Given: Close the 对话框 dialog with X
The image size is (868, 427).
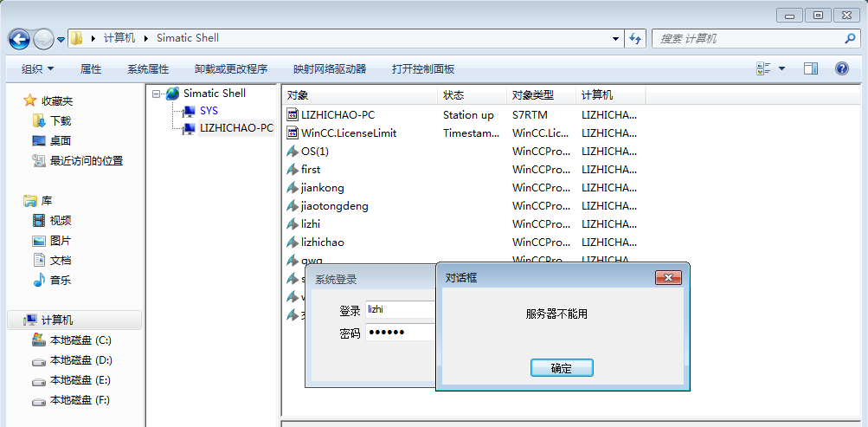Looking at the screenshot, I should [x=668, y=277].
